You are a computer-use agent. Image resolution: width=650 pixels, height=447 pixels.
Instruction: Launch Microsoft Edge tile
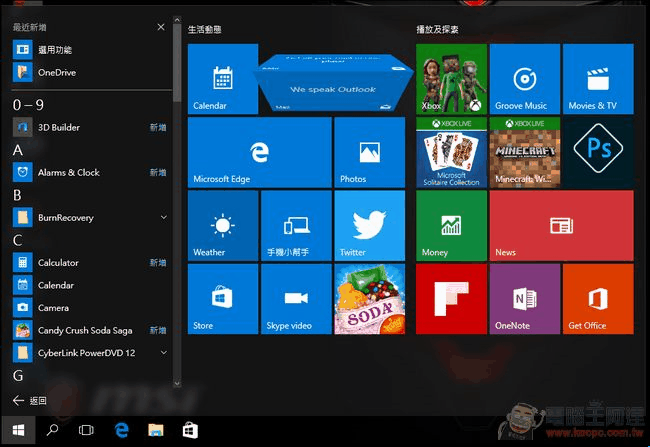coord(259,152)
